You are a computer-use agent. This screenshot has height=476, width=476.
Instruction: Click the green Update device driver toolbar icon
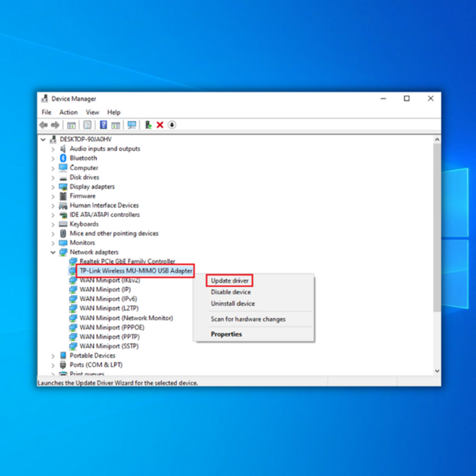(148, 125)
